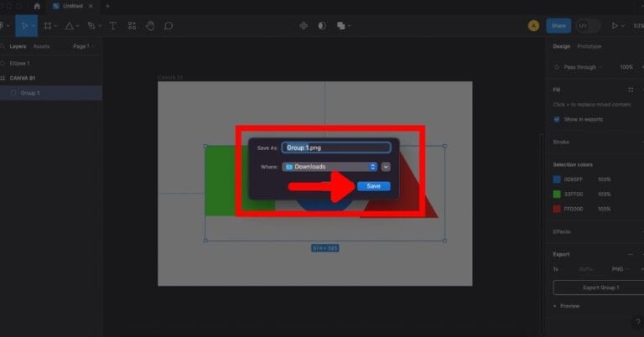
Task: Open a new tab with plus icon
Action: [107, 6]
